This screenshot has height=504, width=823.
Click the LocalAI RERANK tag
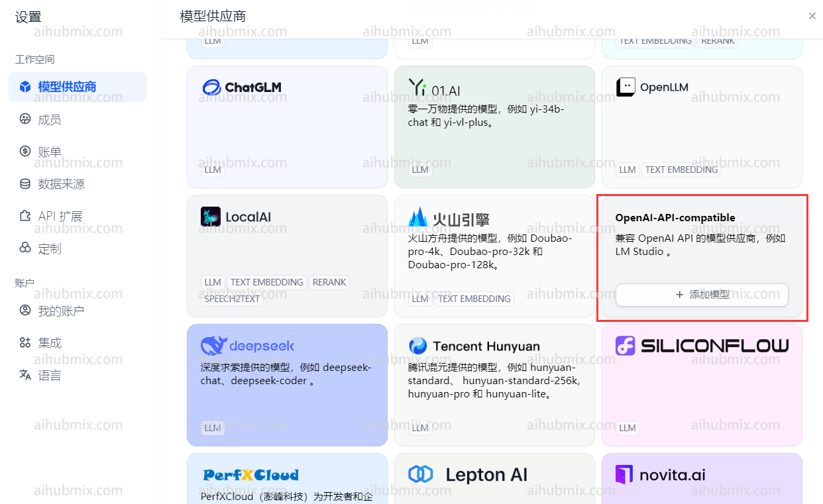[x=329, y=282]
